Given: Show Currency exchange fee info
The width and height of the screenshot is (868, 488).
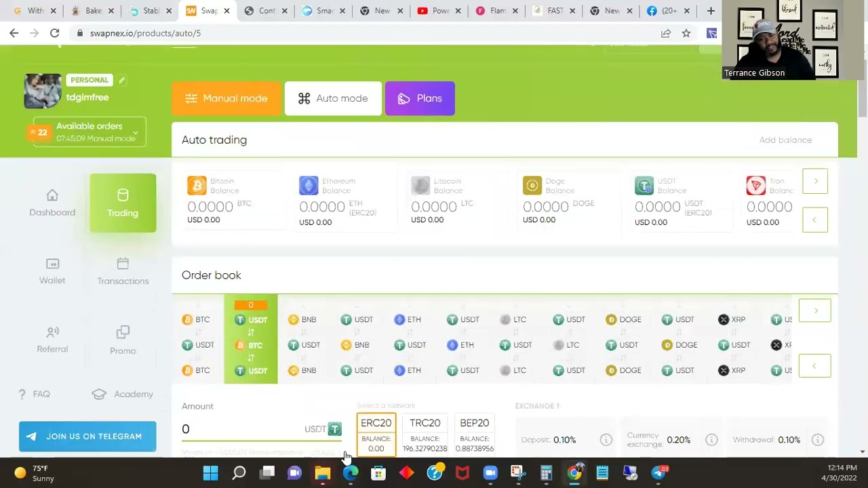Looking at the screenshot, I should pyautogui.click(x=711, y=440).
